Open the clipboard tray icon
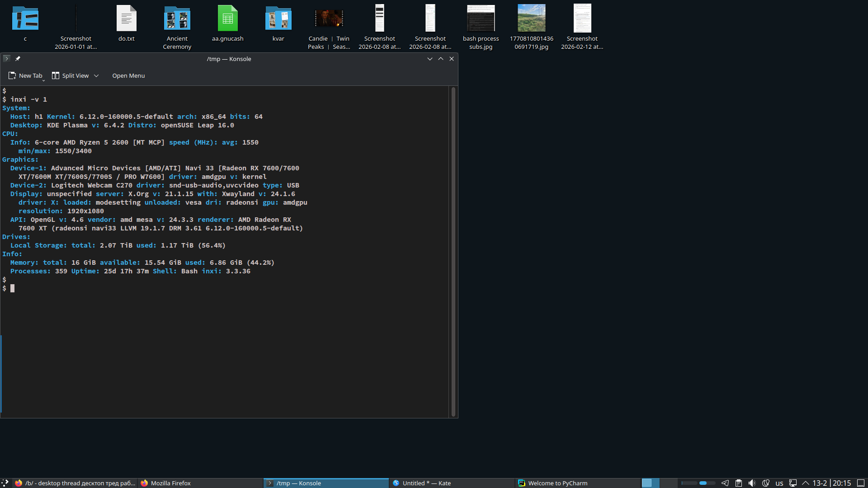 738,483
